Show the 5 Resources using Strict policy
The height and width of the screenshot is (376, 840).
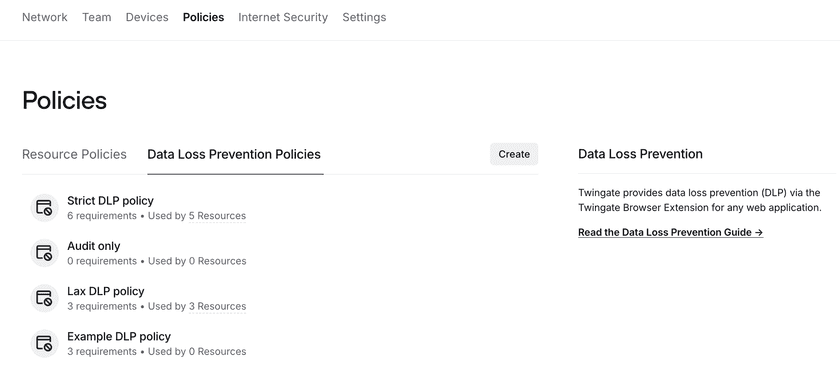(x=217, y=216)
